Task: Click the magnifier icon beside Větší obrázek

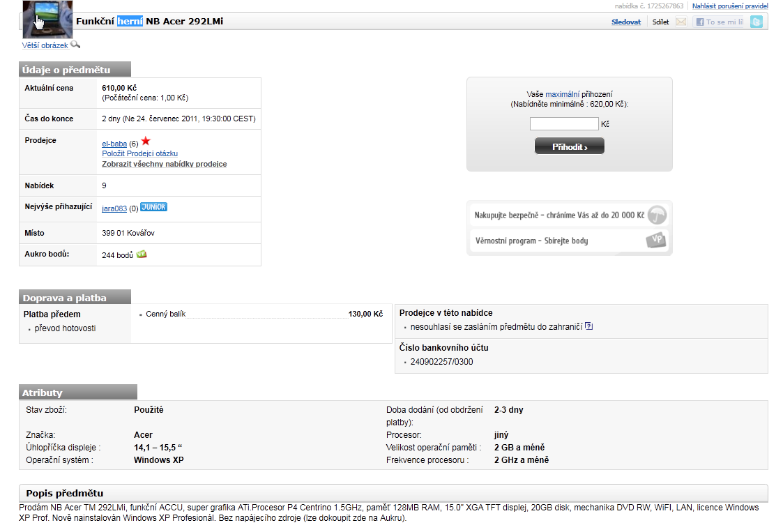Action: pyautogui.click(x=75, y=45)
